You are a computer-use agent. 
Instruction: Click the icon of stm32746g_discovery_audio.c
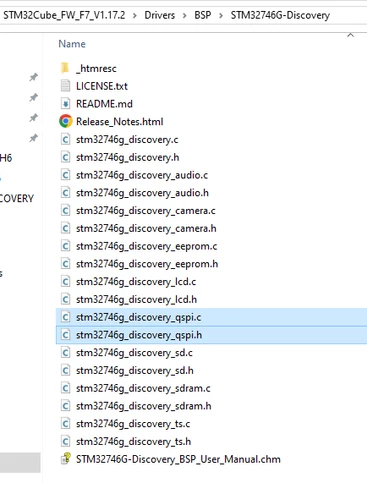[65, 175]
